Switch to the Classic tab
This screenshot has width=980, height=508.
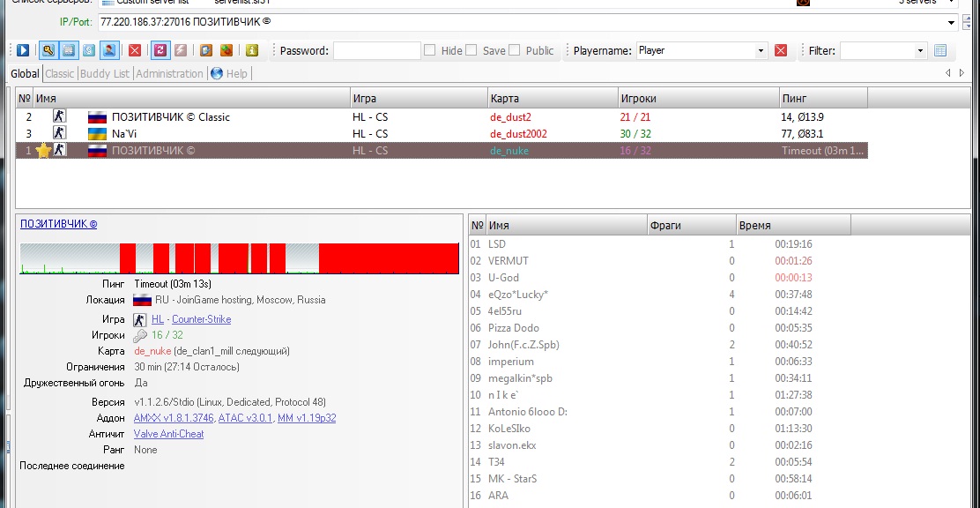click(x=60, y=74)
